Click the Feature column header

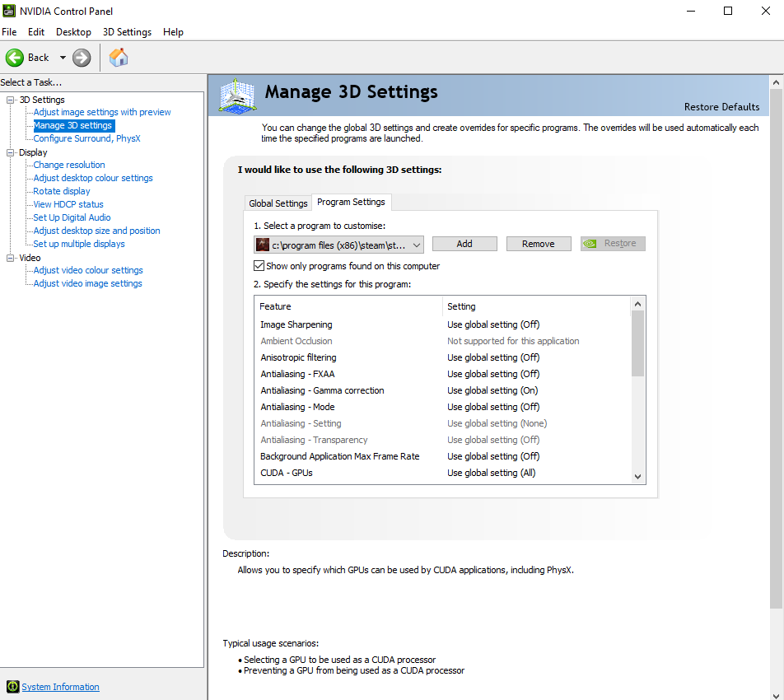[349, 306]
